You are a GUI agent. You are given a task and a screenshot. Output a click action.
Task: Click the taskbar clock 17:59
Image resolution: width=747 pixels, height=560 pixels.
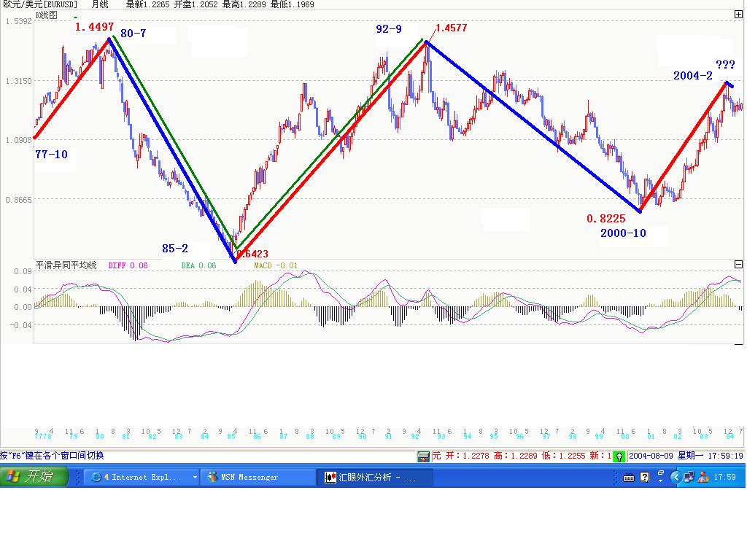724,477
